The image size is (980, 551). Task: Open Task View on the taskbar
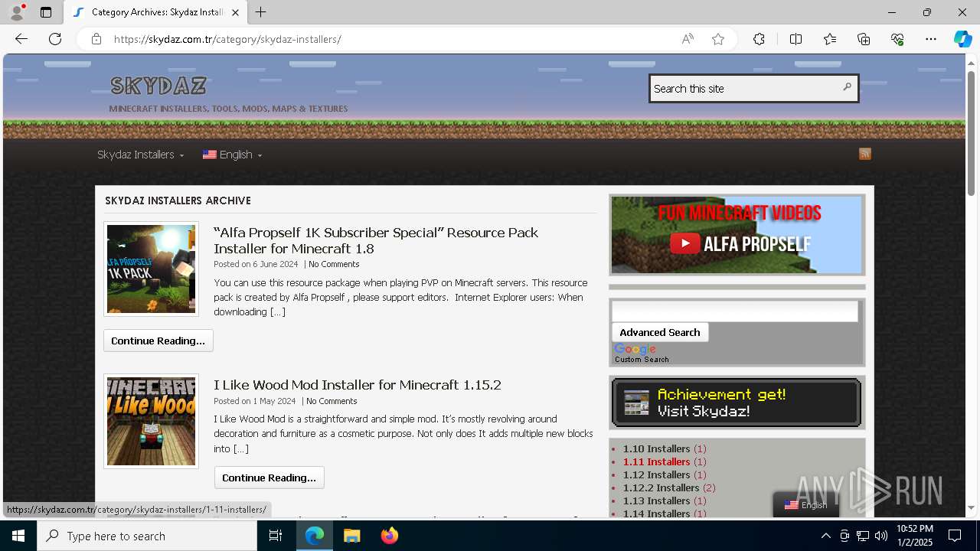coord(276,536)
